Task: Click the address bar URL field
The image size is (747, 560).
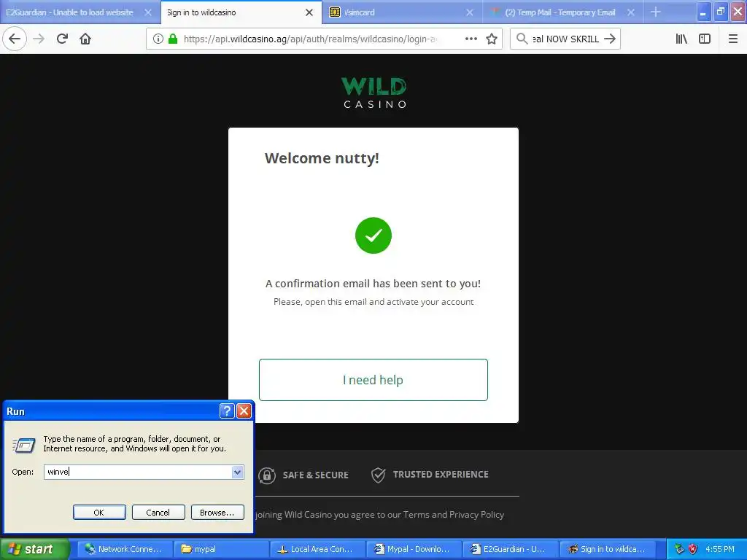Action: (x=309, y=39)
